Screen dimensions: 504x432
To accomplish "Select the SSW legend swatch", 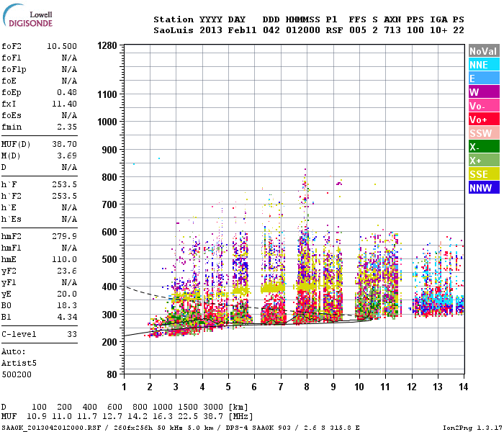I will (x=484, y=133).
